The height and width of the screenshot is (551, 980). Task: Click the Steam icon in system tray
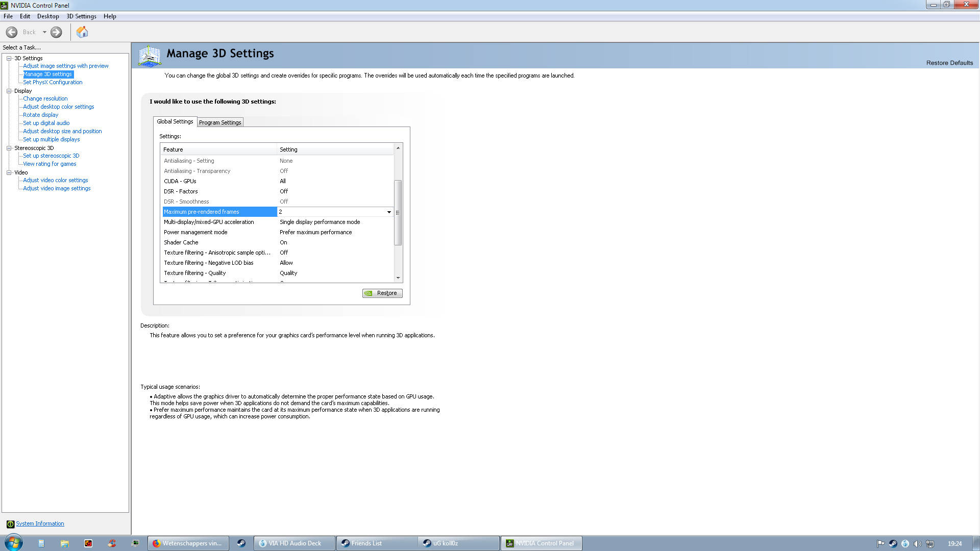[893, 544]
